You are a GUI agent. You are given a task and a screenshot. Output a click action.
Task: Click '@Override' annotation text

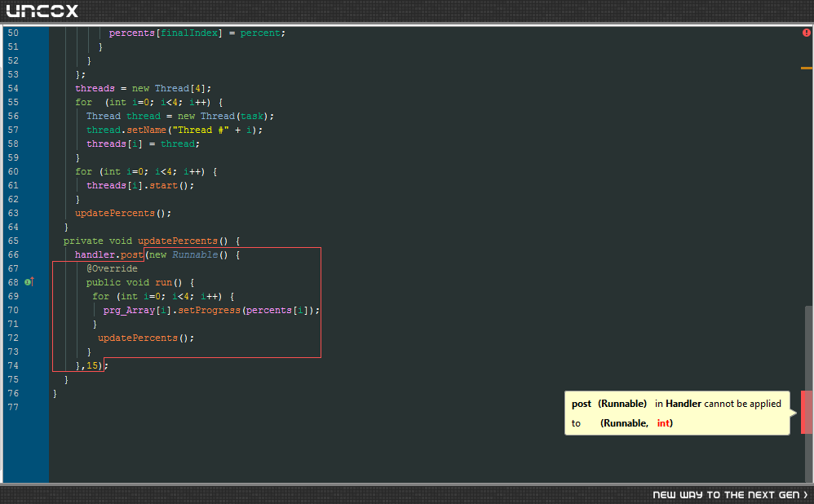112,268
